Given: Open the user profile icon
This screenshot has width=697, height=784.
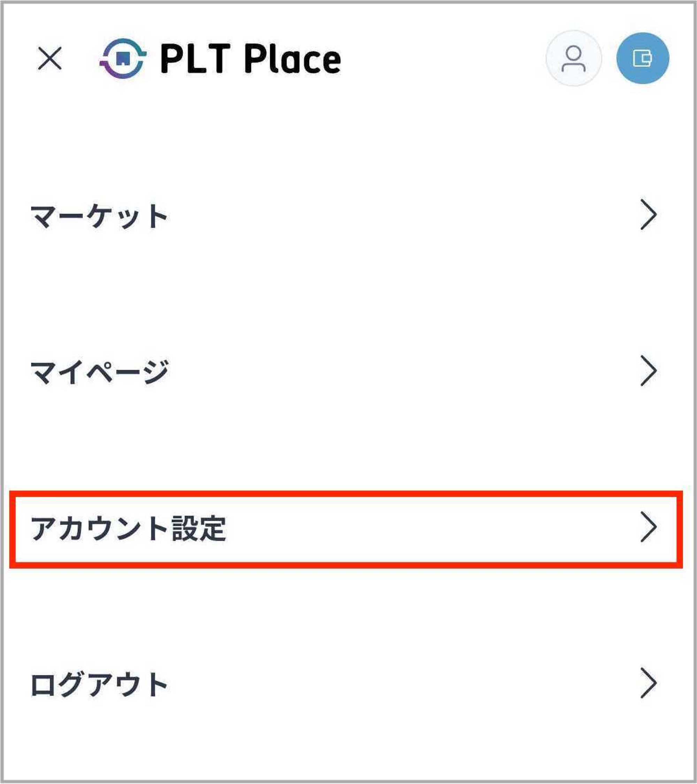Looking at the screenshot, I should 574,58.
